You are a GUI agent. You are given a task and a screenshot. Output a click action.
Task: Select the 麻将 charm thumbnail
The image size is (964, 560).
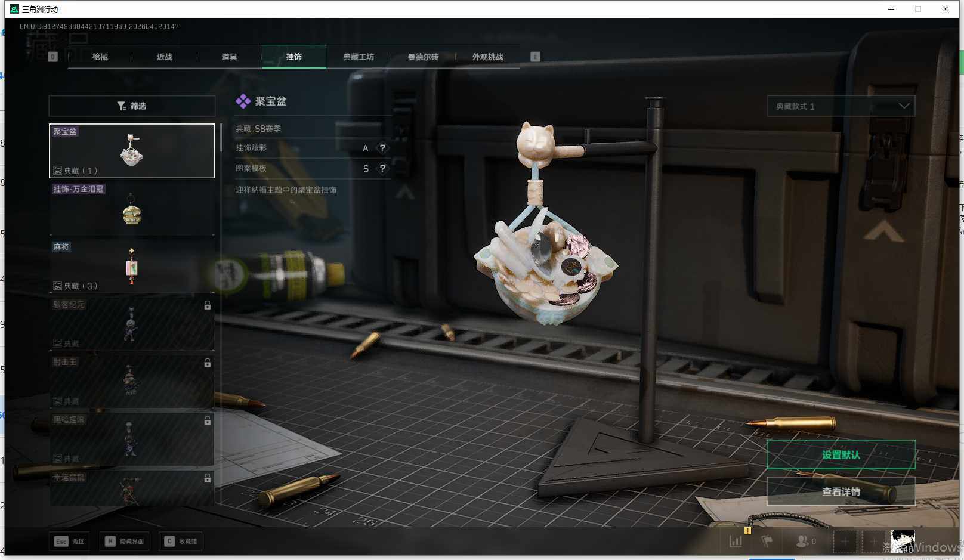click(x=132, y=267)
